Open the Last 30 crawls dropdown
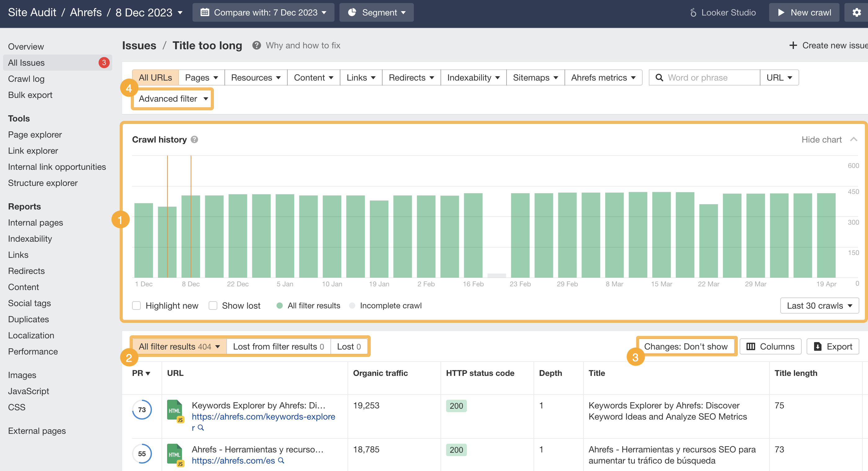Viewport: 868px width, 471px height. (x=819, y=306)
